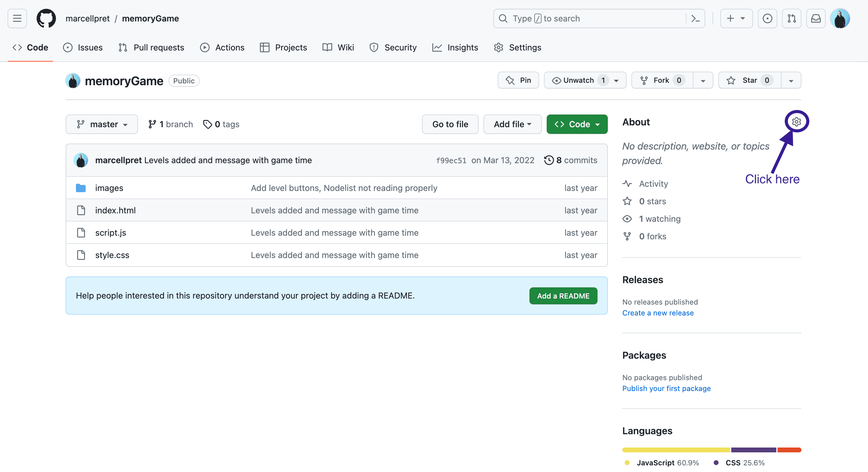868x472 pixels.
Task: Open the notifications inbox icon
Action: pos(816,18)
